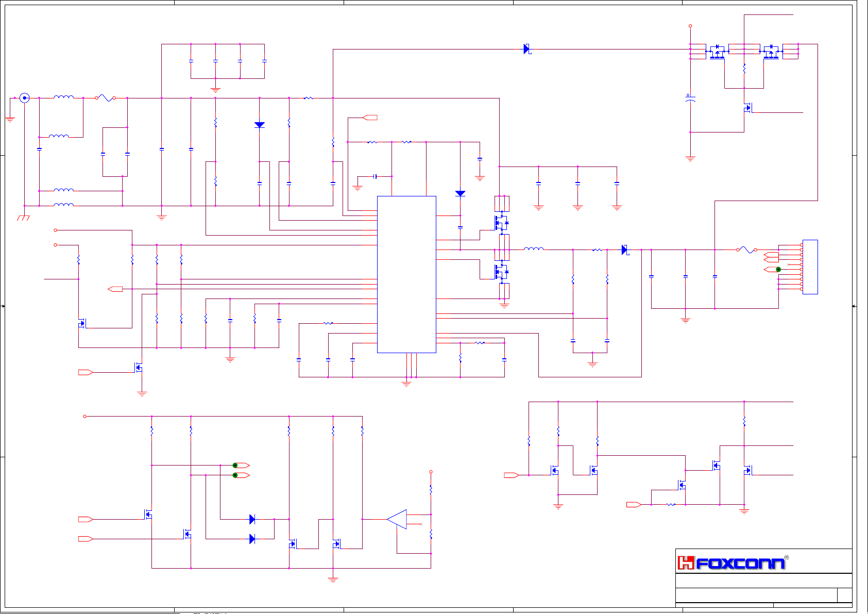Select the DC input jack symbol
868x614 pixels.
(24, 98)
